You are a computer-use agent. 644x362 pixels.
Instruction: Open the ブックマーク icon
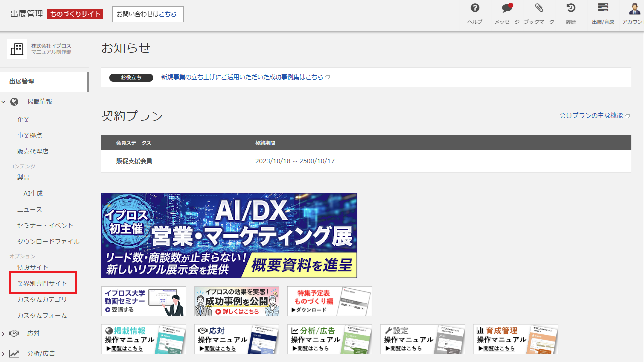coord(538,15)
